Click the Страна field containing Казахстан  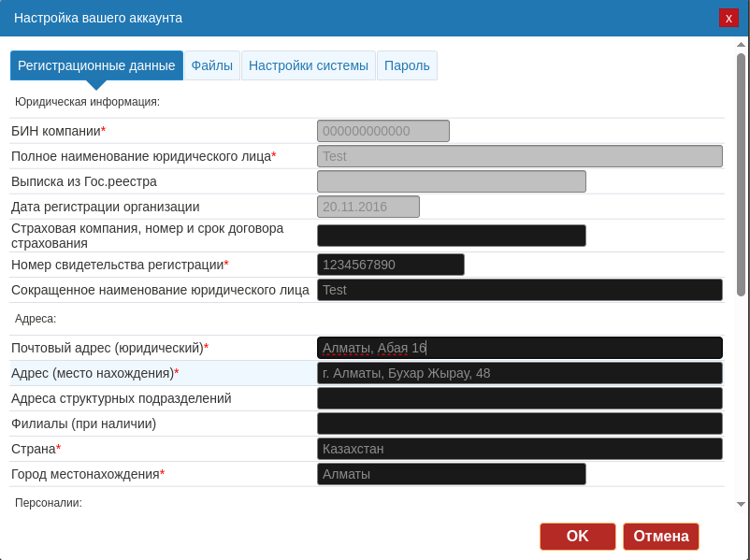coord(519,449)
